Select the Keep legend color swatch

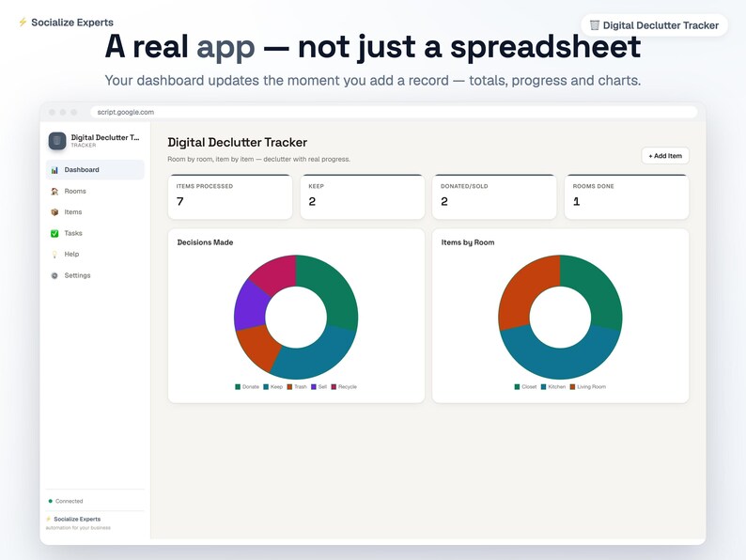[x=266, y=387]
